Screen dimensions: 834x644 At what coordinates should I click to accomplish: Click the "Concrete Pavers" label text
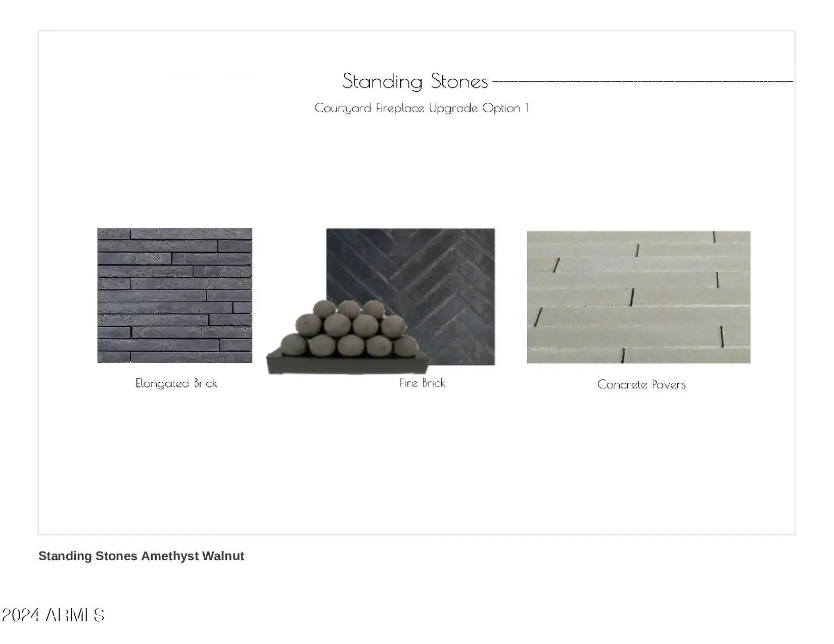(641, 384)
